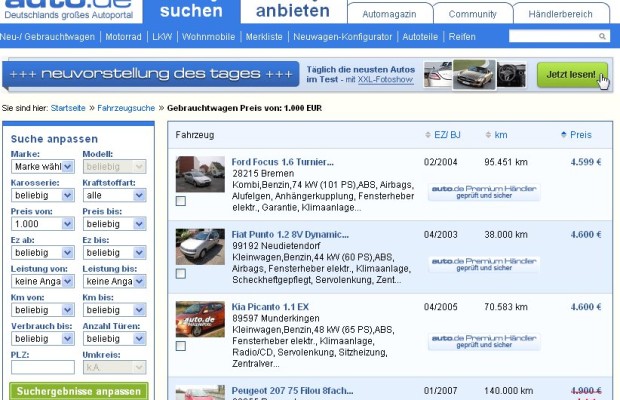Open Merkliste menu item

coord(264,37)
